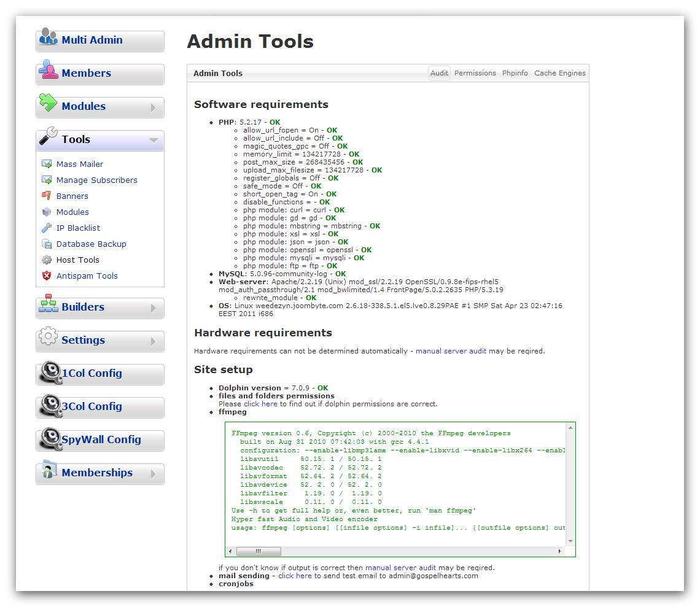Open the SpyWall Config menu button
Viewport: 700px width, 607px height.
click(100, 440)
